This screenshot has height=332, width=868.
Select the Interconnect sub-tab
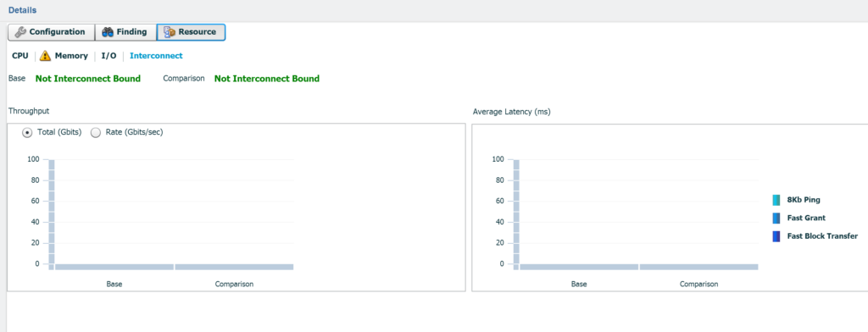click(156, 56)
